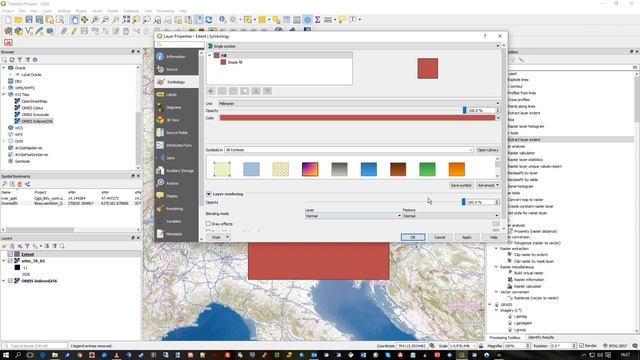Click the OK button
Screen dimensions: 640x360
(413, 237)
